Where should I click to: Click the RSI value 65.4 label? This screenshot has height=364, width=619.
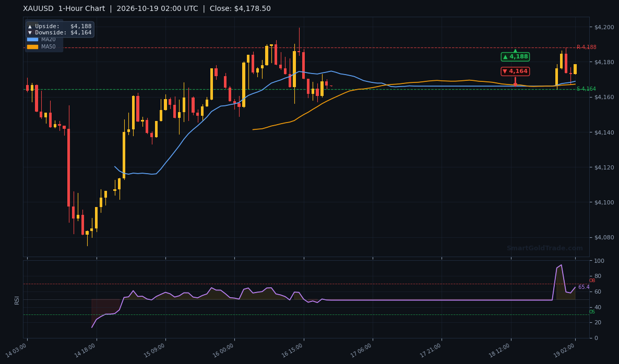(x=584, y=287)
